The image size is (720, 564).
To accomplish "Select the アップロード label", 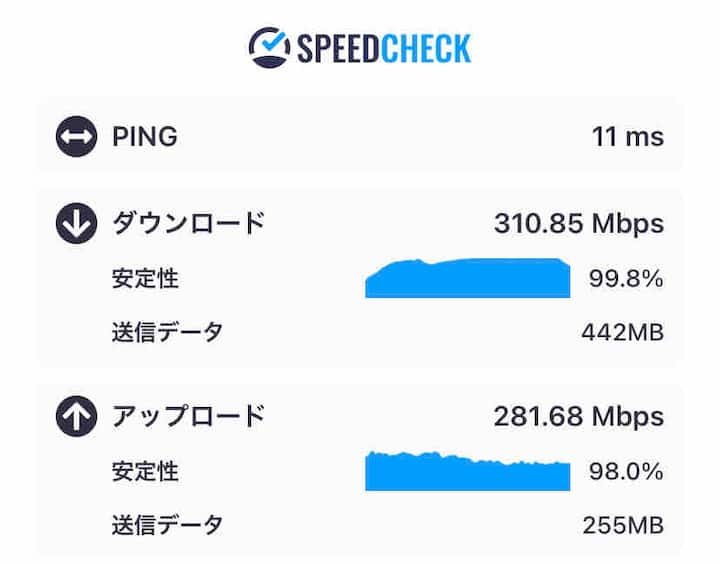I will click(188, 415).
